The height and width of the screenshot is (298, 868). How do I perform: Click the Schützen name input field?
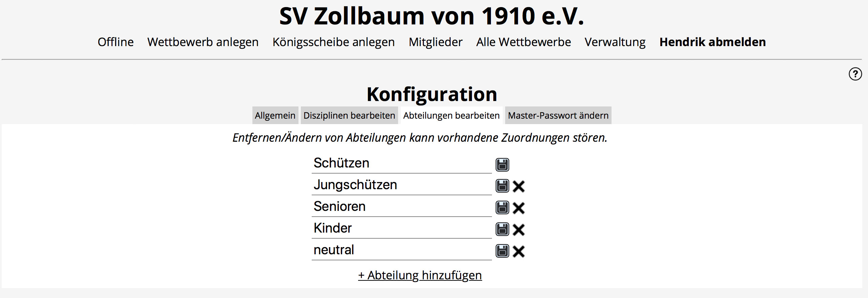(x=401, y=163)
